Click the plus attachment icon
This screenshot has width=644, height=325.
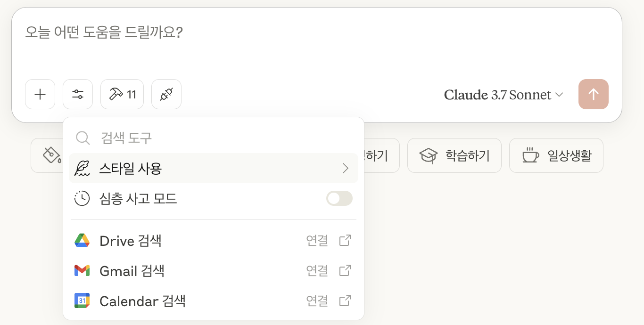pyautogui.click(x=40, y=94)
